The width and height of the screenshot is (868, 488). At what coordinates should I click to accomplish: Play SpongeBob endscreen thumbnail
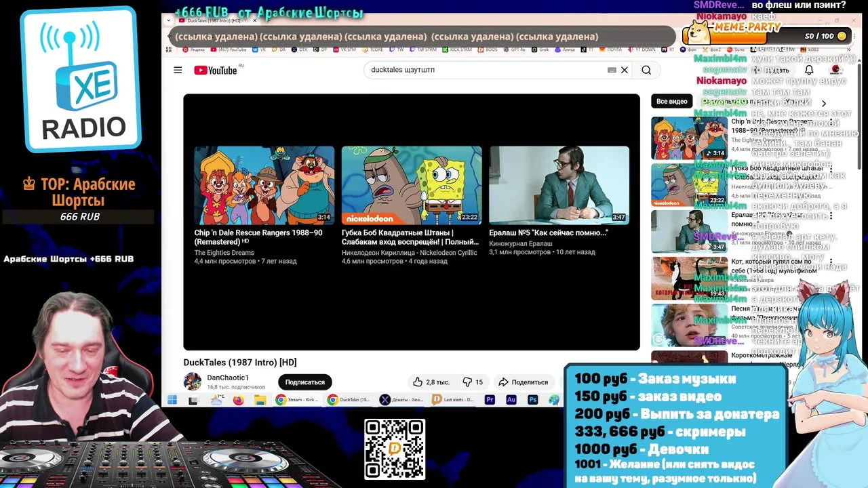412,185
